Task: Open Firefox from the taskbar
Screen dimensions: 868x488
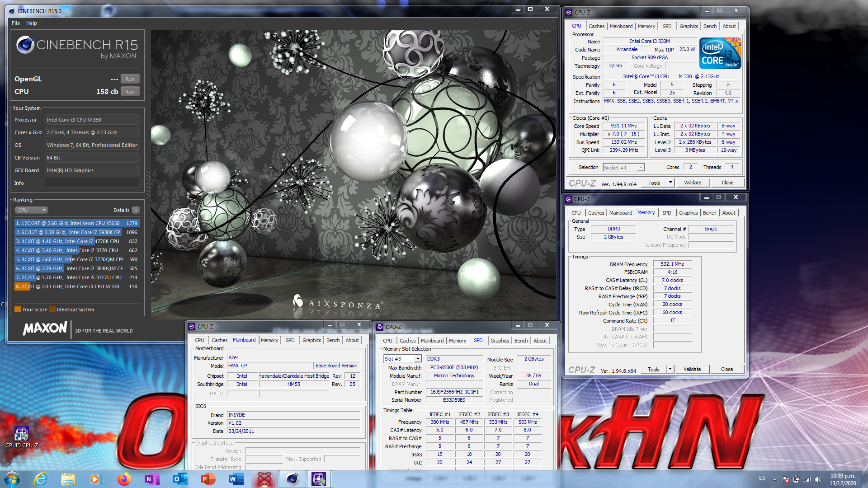Action: (124, 479)
